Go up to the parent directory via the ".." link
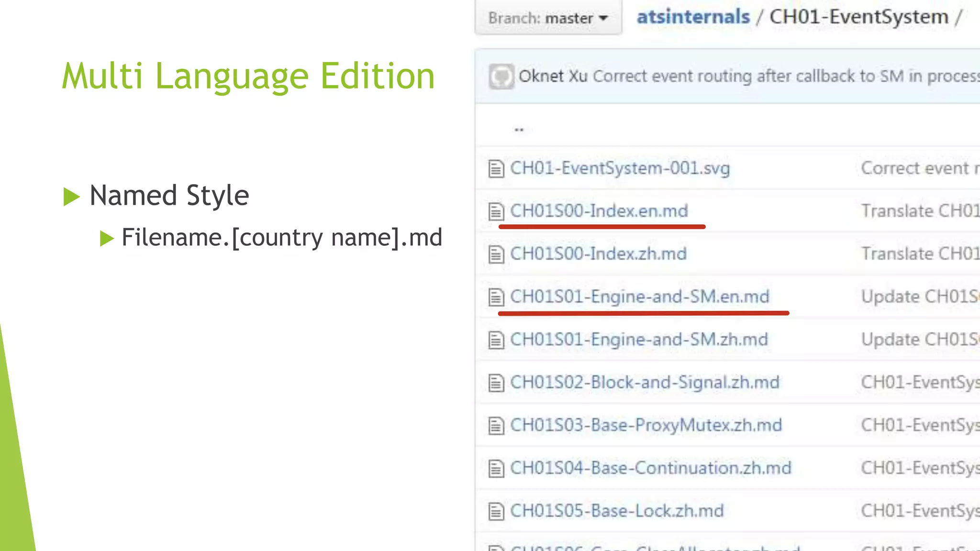The width and height of the screenshot is (980, 551). point(519,129)
